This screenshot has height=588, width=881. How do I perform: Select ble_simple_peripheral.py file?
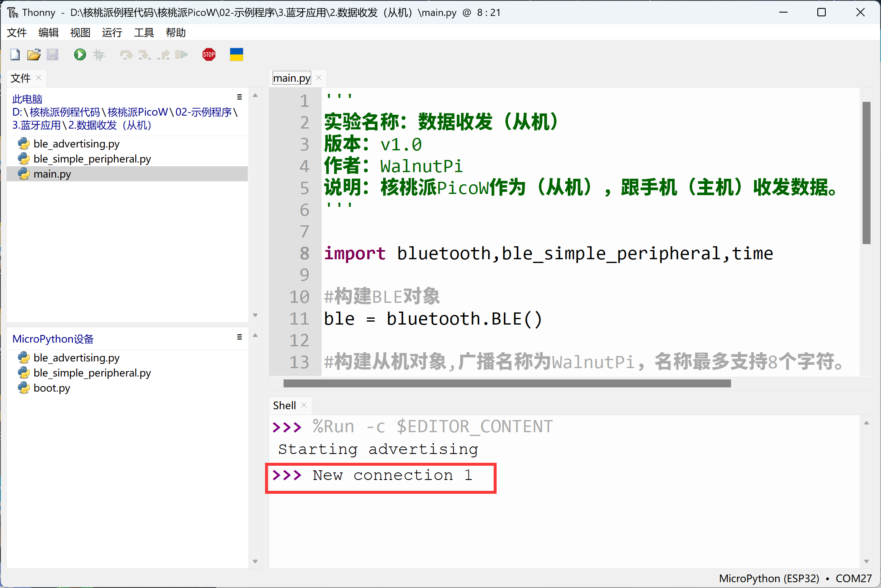[93, 158]
